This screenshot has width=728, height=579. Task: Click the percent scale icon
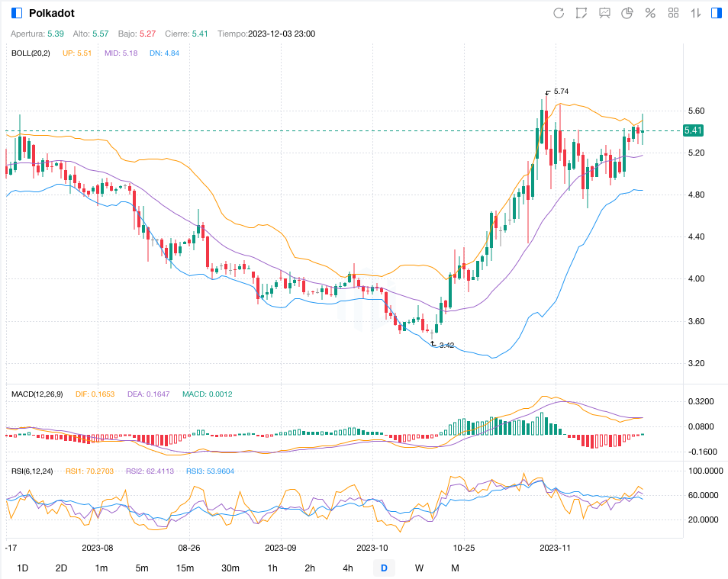pyautogui.click(x=650, y=13)
